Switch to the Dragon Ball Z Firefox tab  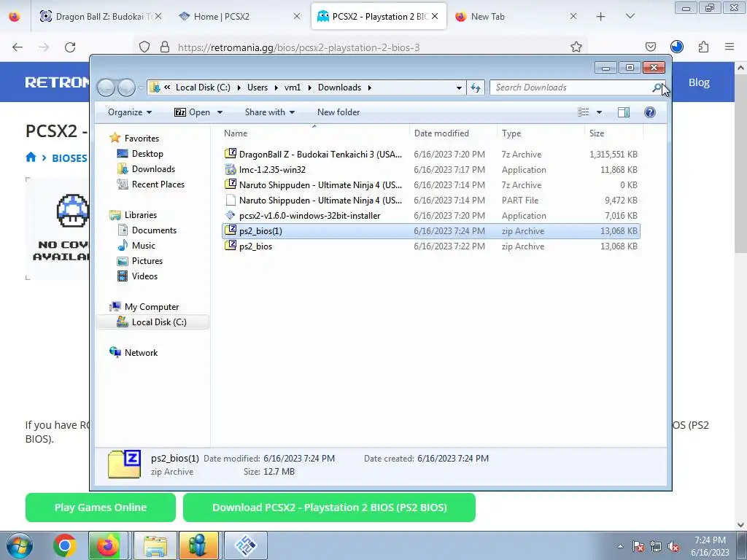pyautogui.click(x=98, y=17)
